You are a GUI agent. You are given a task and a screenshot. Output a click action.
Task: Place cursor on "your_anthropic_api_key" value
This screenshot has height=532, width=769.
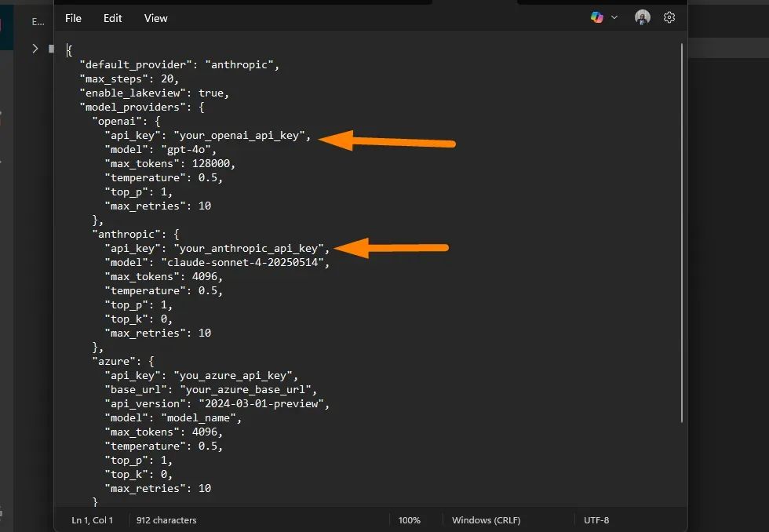(x=251, y=249)
